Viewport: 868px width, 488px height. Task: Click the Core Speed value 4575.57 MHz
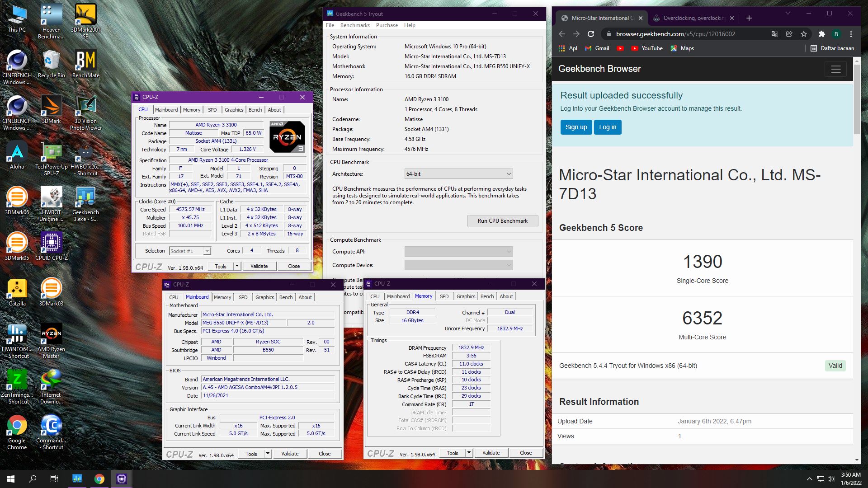click(190, 210)
